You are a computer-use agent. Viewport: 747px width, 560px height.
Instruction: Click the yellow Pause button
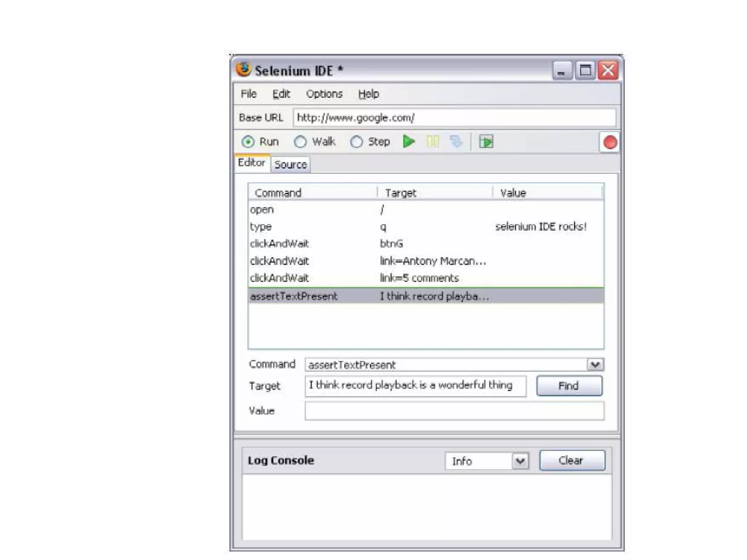(x=433, y=141)
